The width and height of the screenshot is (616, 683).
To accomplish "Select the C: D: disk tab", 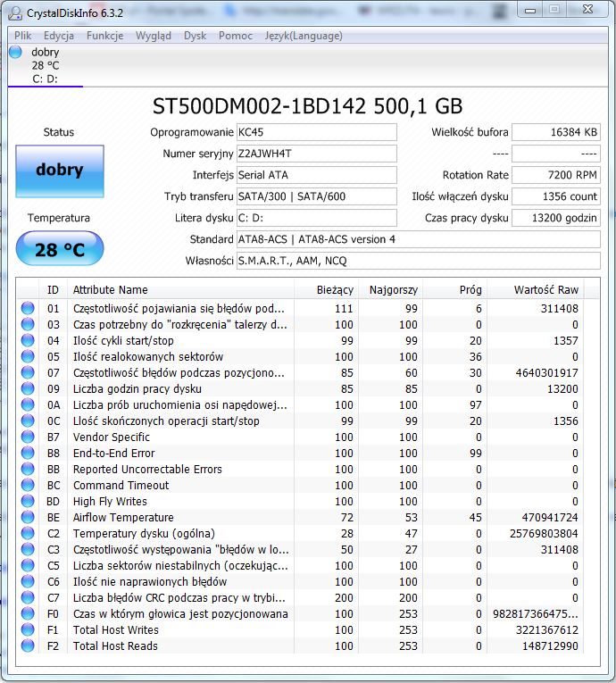I will point(46,66).
